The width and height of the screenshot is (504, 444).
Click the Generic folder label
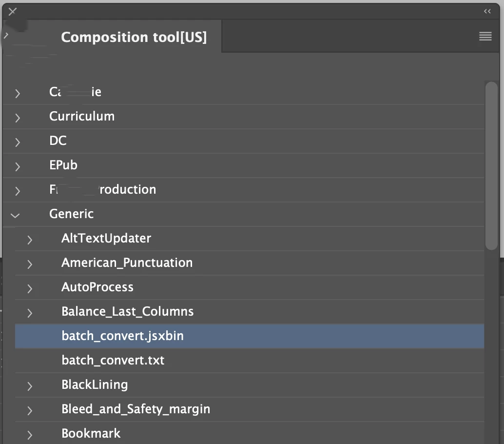coord(72,214)
